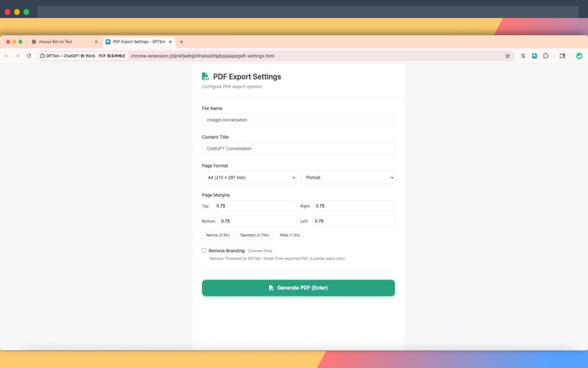Click the GPTbin extension name chip

[83, 56]
